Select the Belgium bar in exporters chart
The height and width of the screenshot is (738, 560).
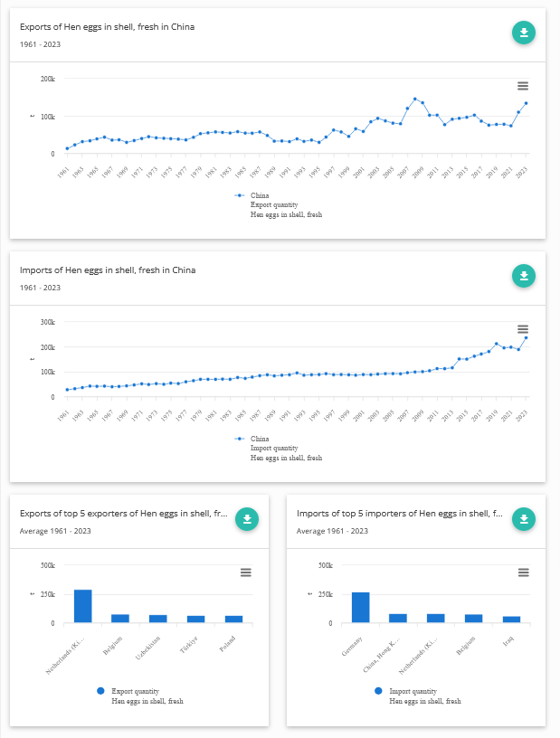click(120, 619)
